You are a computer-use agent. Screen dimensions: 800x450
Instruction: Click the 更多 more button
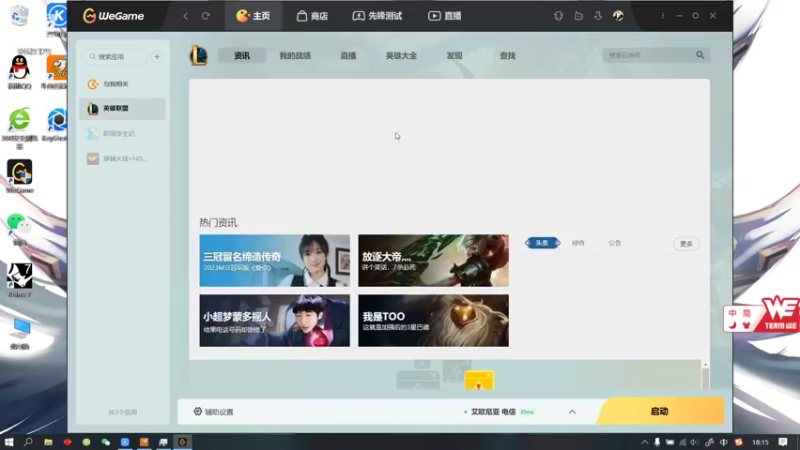tap(686, 244)
